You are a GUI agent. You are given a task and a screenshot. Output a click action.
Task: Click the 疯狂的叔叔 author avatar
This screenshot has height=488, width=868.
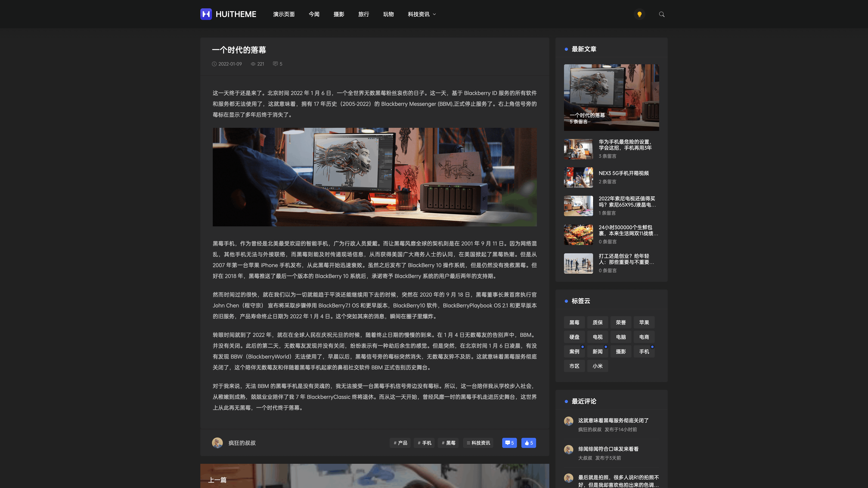(217, 443)
